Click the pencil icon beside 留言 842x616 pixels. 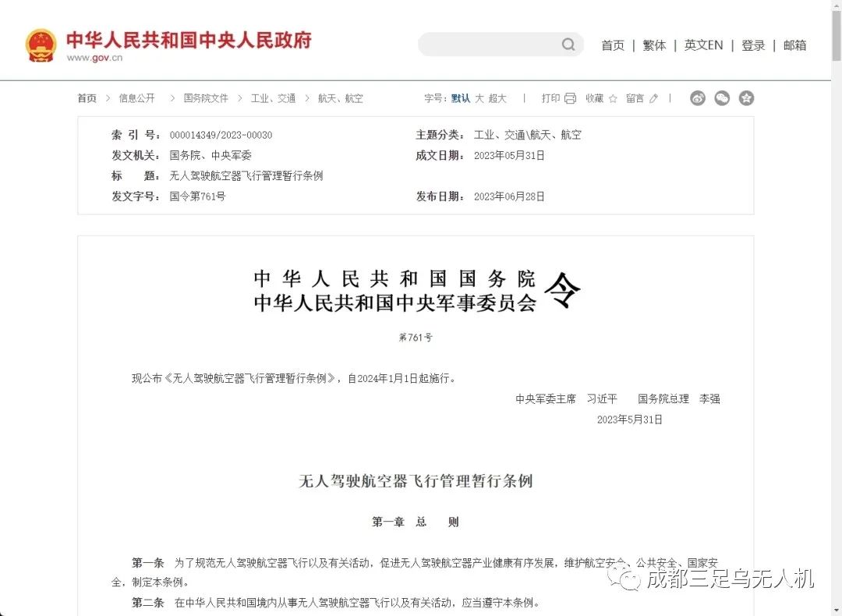[653, 98]
